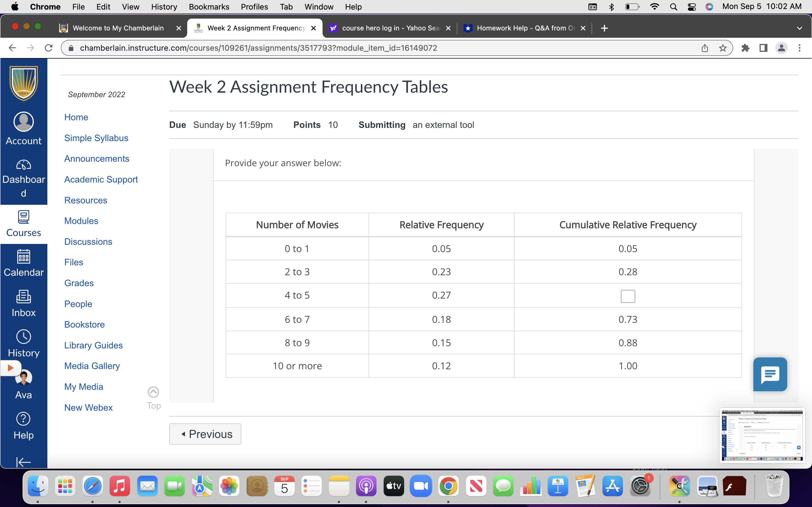The width and height of the screenshot is (812, 507).
Task: Open the Modules course link
Action: 81,221
